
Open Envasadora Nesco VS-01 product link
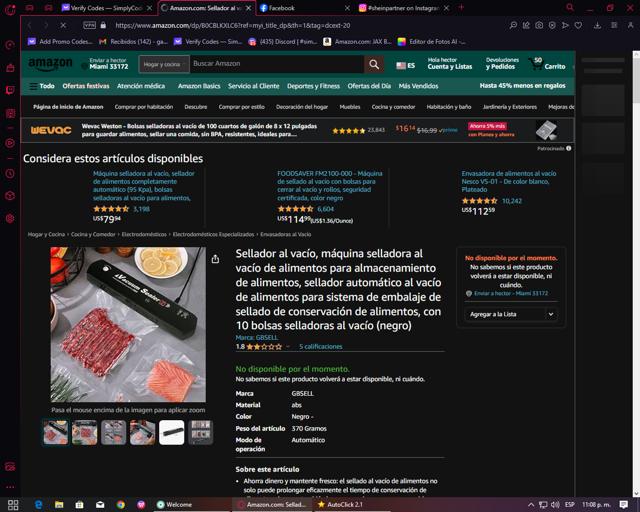(509, 182)
